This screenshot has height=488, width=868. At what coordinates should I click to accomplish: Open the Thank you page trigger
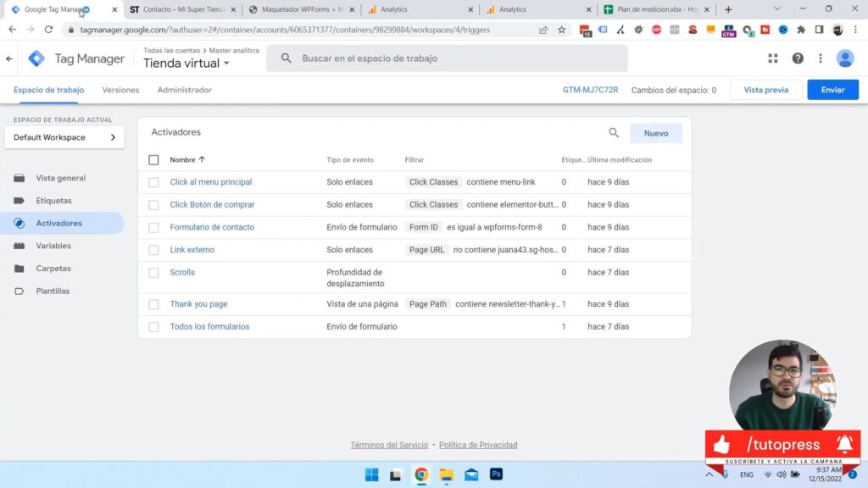pos(198,304)
